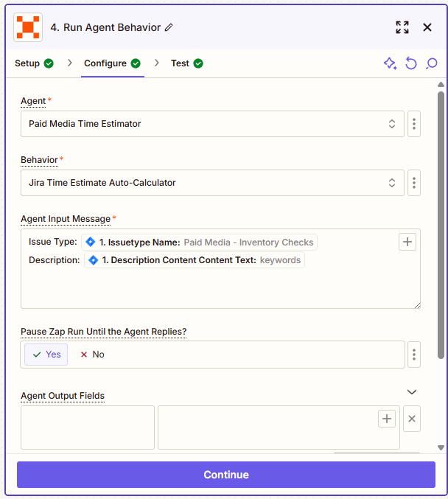Open the AI sparkle assistant icon
Viewport: 448px width, 499px height.
point(390,63)
